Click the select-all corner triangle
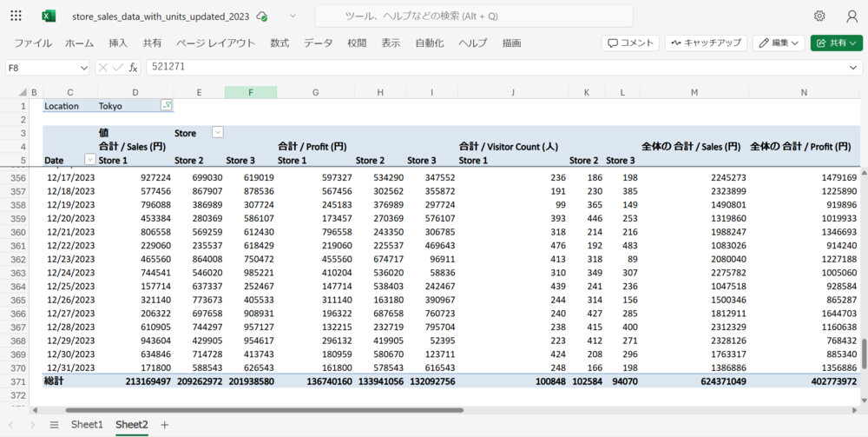This screenshot has height=437, width=868. pos(22,92)
